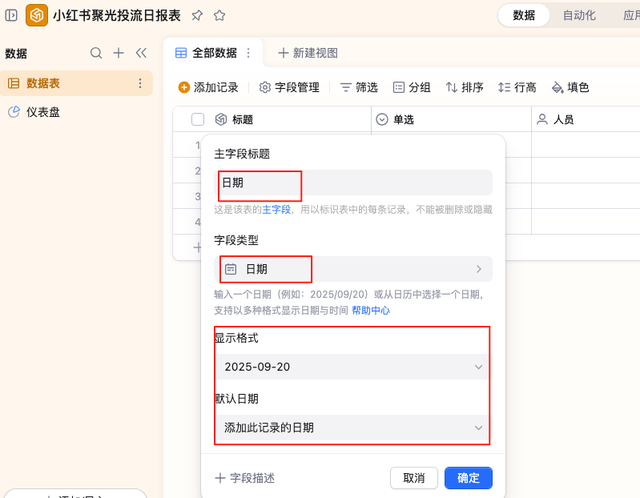
Task: Click the 确定 button
Action: pos(468,478)
